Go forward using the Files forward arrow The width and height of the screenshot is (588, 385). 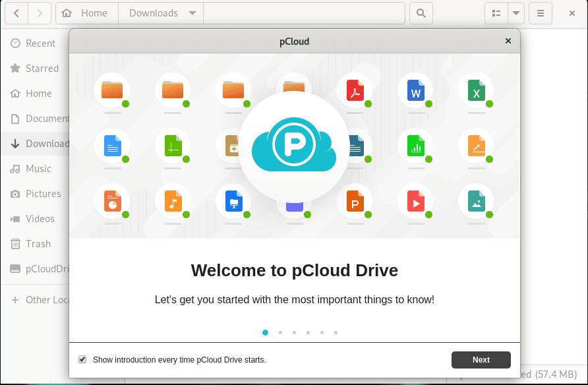(x=40, y=13)
